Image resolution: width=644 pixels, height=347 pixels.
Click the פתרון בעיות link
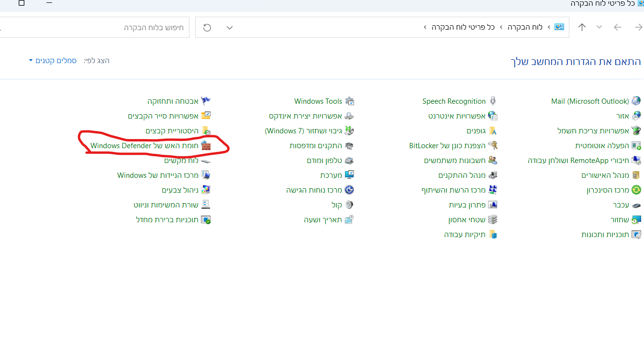pyautogui.click(x=467, y=205)
